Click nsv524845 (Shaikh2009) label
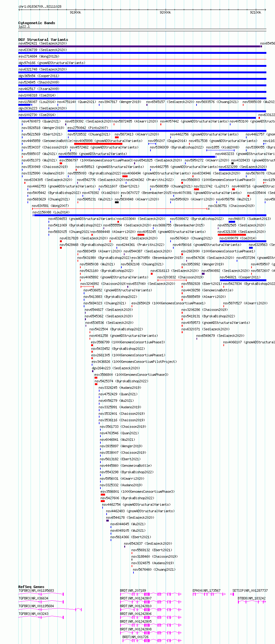The image size is (275, 644). 39,82
